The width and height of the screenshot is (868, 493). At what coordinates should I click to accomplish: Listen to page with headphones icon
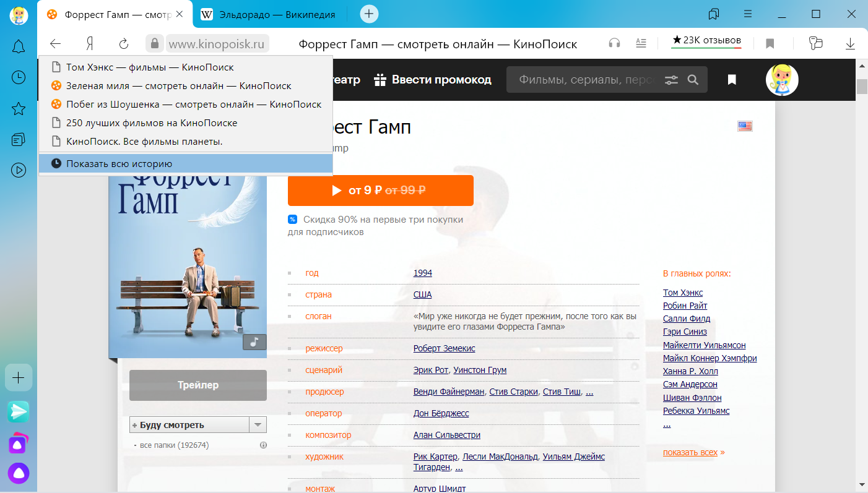point(614,43)
